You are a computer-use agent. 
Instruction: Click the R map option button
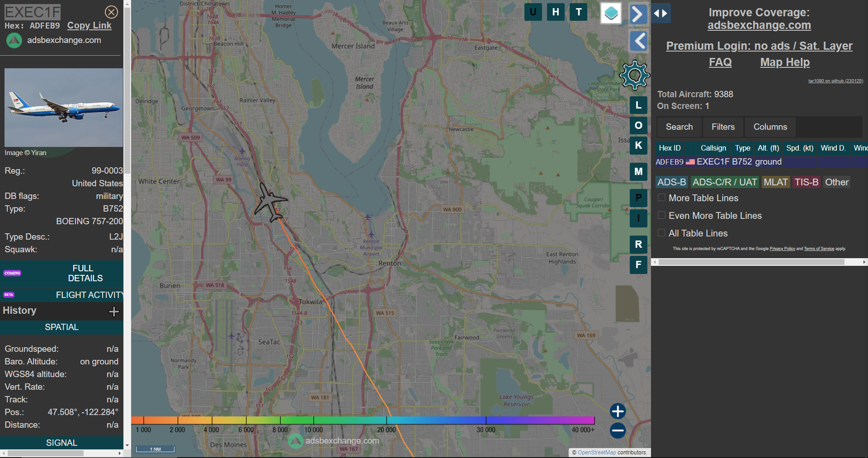pyautogui.click(x=638, y=245)
